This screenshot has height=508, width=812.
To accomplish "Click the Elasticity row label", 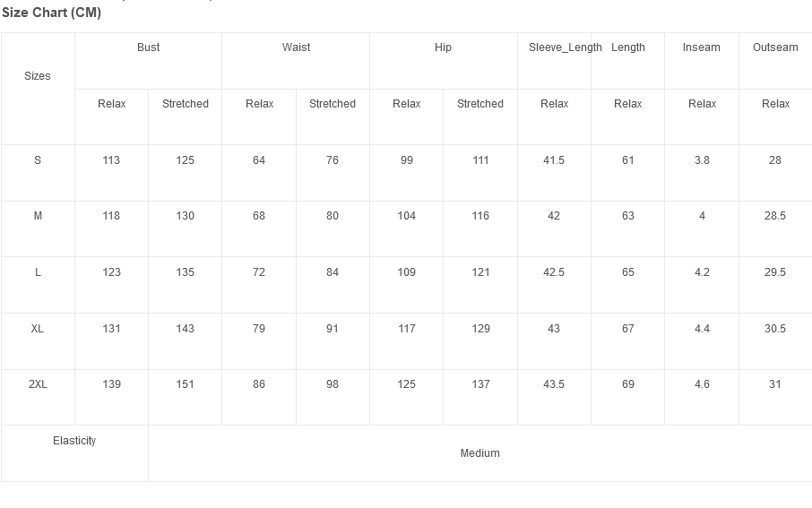I will pyautogui.click(x=74, y=441).
